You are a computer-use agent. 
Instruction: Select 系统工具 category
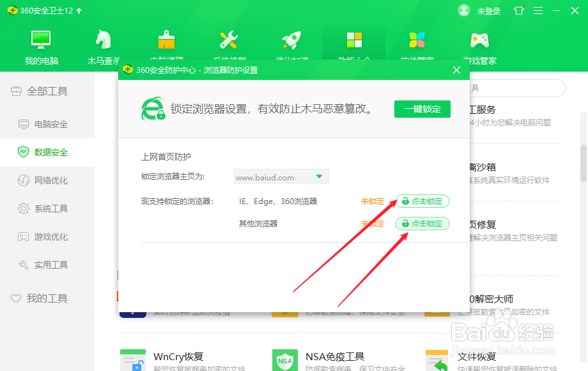pyautogui.click(x=47, y=209)
